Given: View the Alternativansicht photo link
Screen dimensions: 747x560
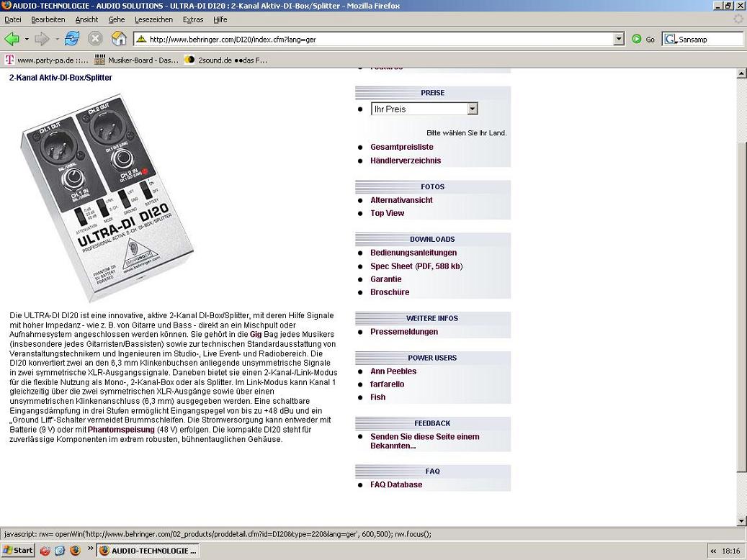Looking at the screenshot, I should pos(401,200).
